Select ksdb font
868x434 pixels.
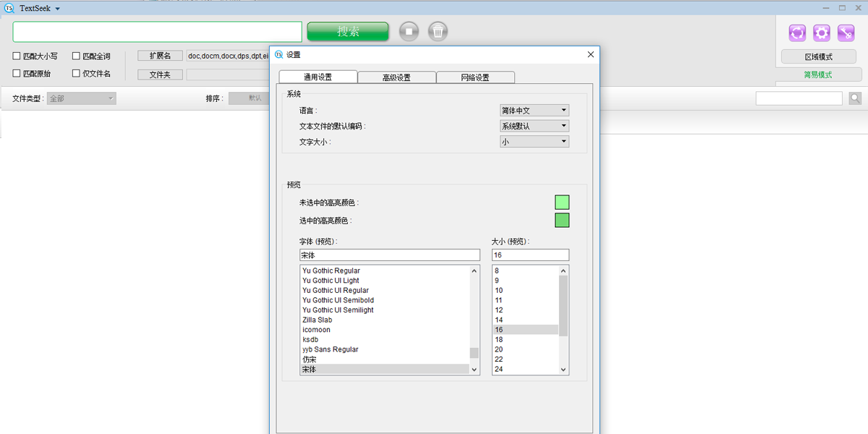(385, 339)
